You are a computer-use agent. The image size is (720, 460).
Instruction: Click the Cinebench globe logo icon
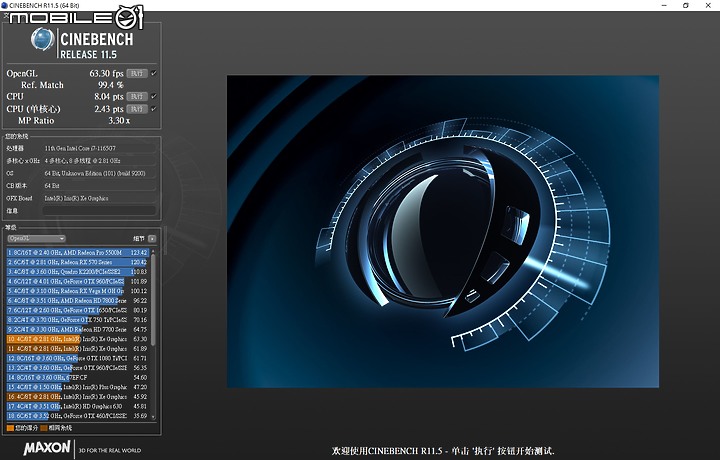click(42, 39)
